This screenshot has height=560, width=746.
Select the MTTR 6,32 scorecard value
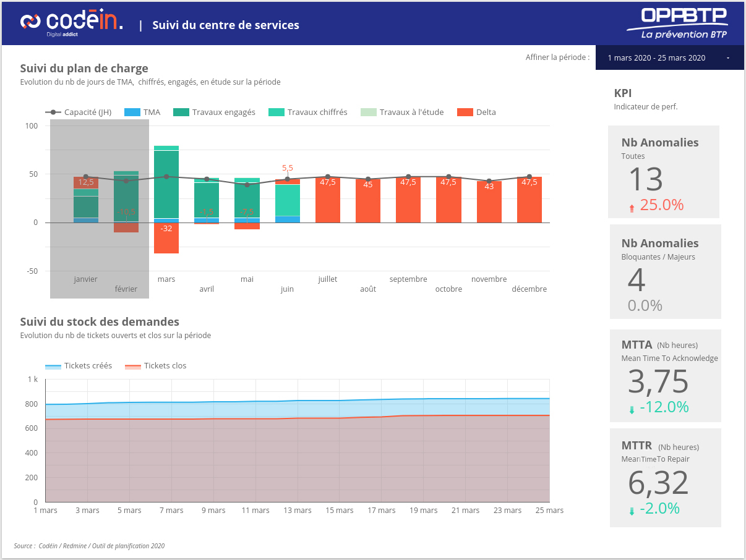658,483
